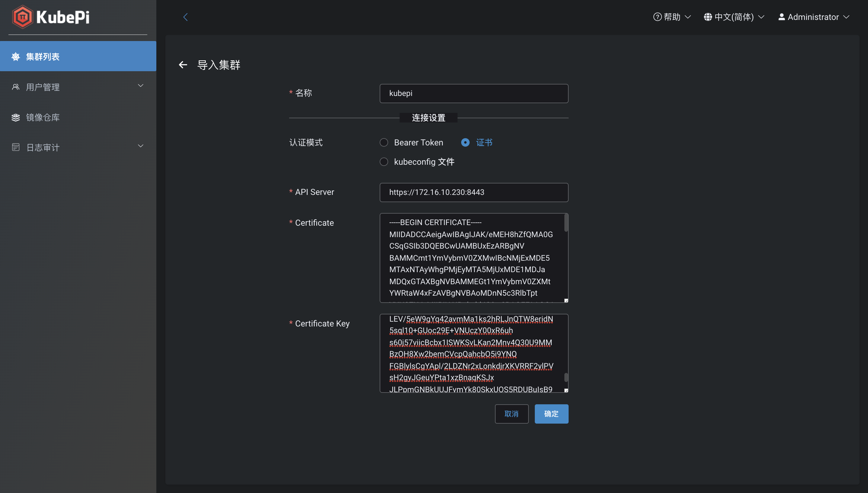868x493 pixels.
Task: Click the 名称 input containing kubepi
Action: [474, 94]
